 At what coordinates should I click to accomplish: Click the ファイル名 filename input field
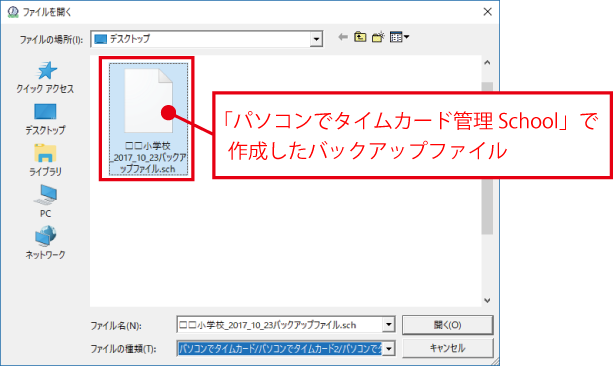(x=280, y=325)
